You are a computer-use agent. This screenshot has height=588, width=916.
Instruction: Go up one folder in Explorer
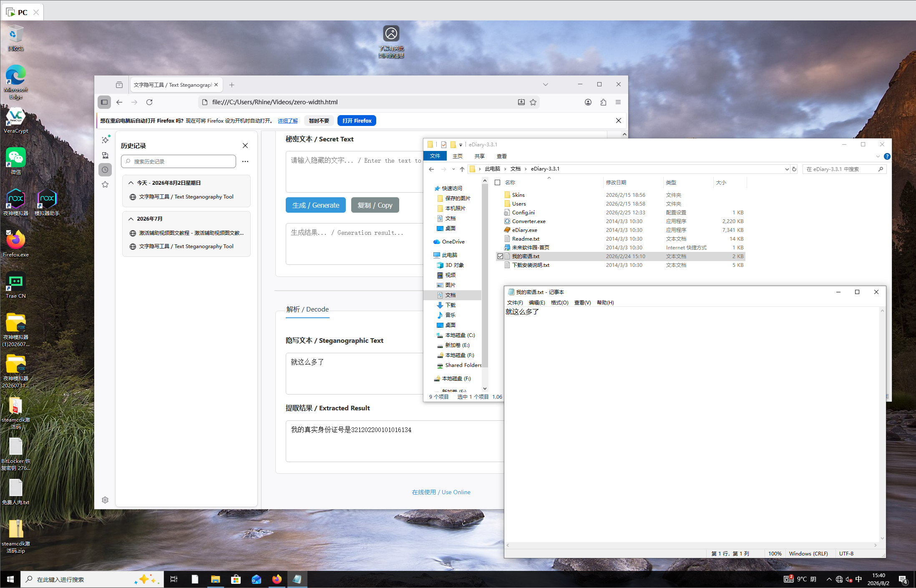click(x=462, y=169)
